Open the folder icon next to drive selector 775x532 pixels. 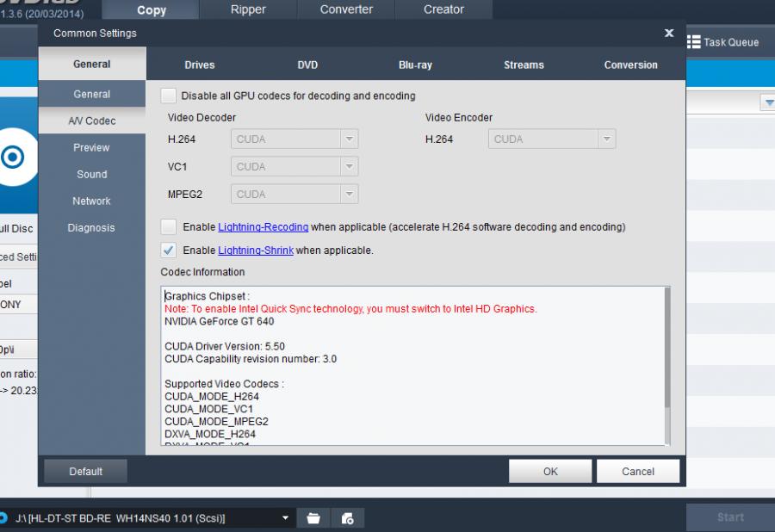pos(313,518)
